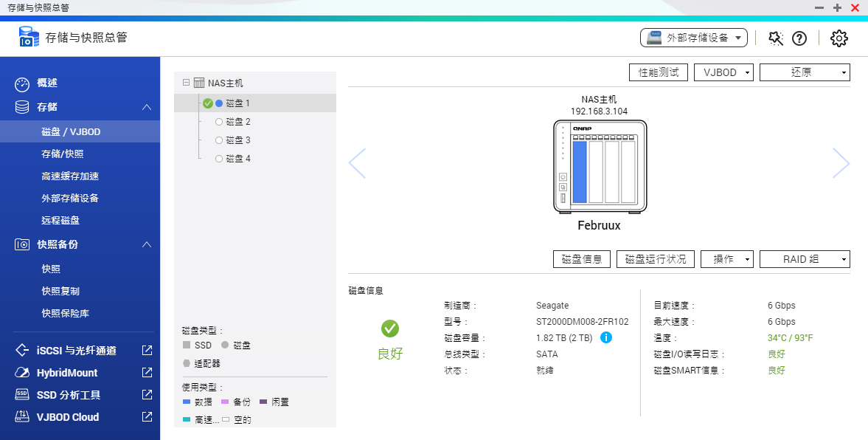Open the 还原 dropdown menu

tap(805, 72)
